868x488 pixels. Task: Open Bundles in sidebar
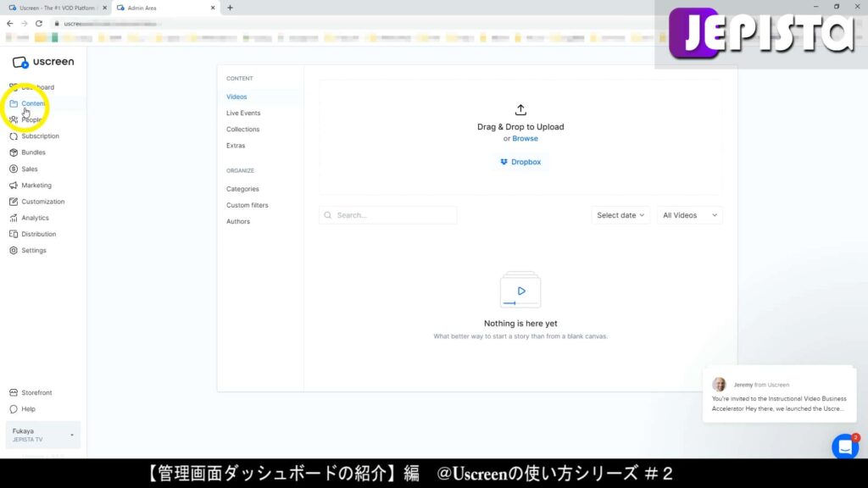coord(33,152)
